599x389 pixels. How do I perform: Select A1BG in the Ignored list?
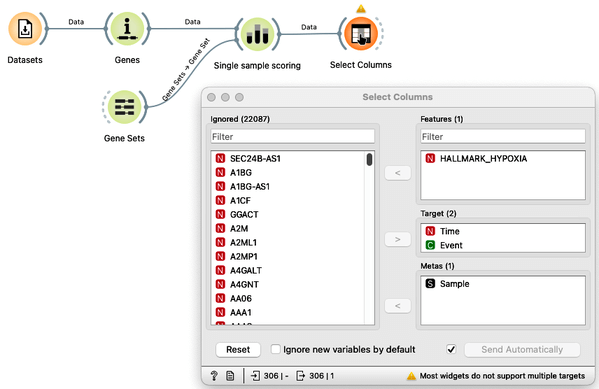point(288,173)
